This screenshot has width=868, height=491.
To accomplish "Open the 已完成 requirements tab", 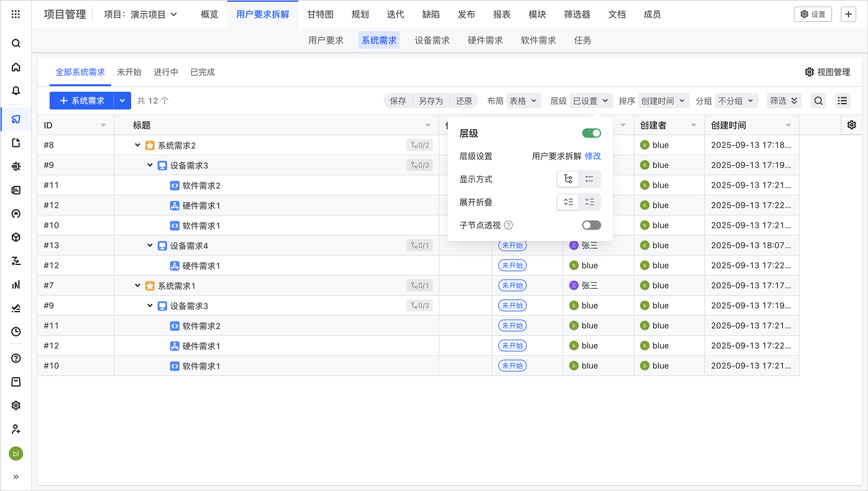I will click(x=202, y=72).
